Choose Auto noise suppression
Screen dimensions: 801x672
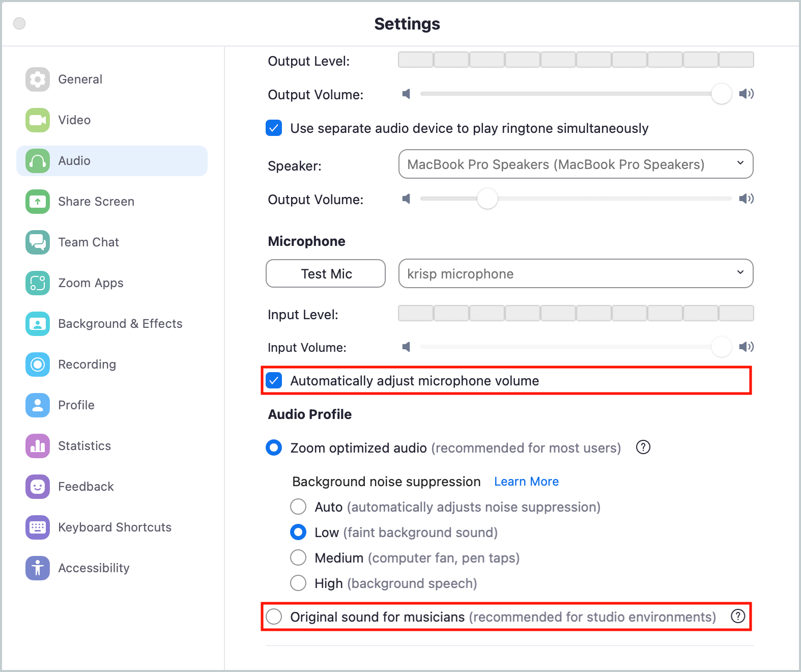[x=298, y=507]
